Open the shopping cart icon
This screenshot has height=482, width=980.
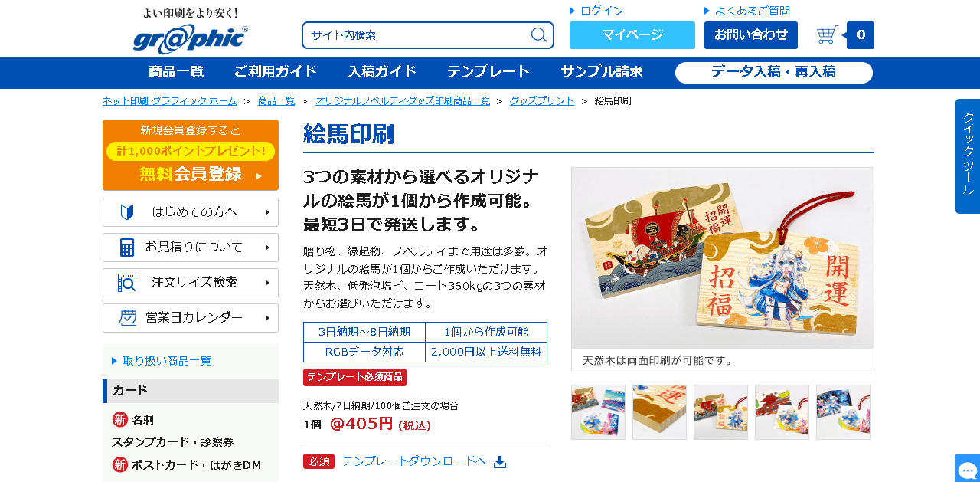point(827,35)
